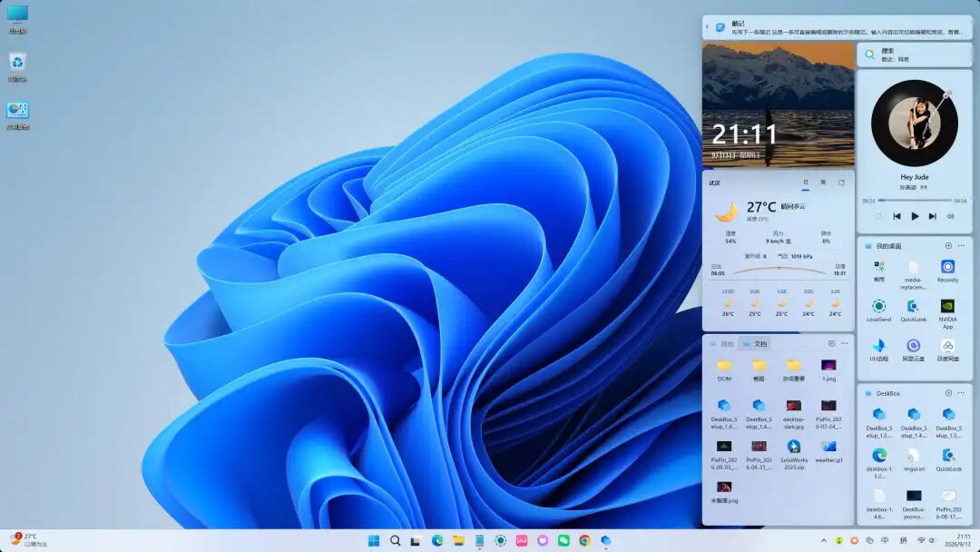Open the desktop-dark.jpg image
This screenshot has width=980, height=552.
[794, 406]
